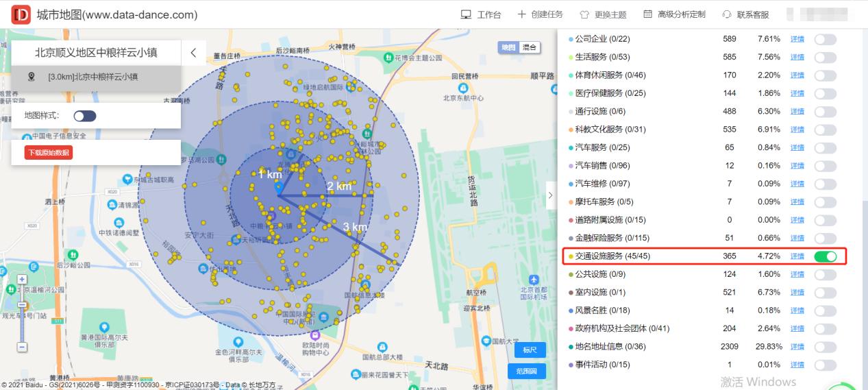The width and height of the screenshot is (868, 390).
Task: Collapse the right data panel with the arrow
Action: click(x=550, y=195)
